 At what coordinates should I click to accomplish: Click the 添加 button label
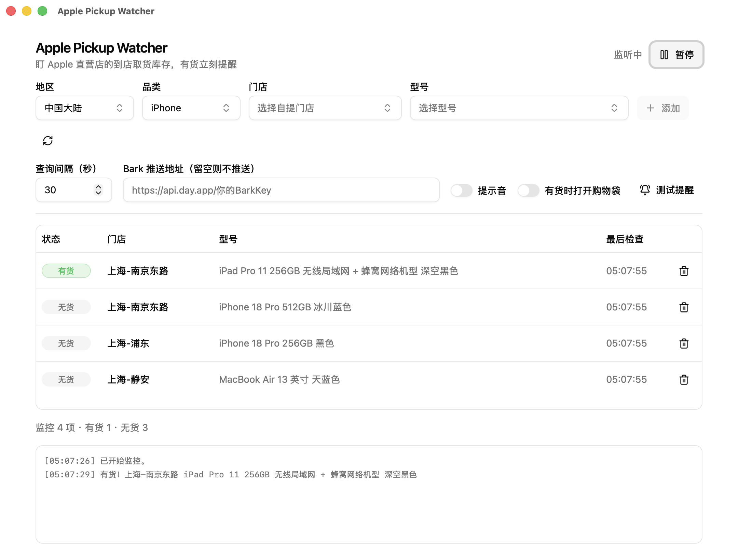pos(670,108)
